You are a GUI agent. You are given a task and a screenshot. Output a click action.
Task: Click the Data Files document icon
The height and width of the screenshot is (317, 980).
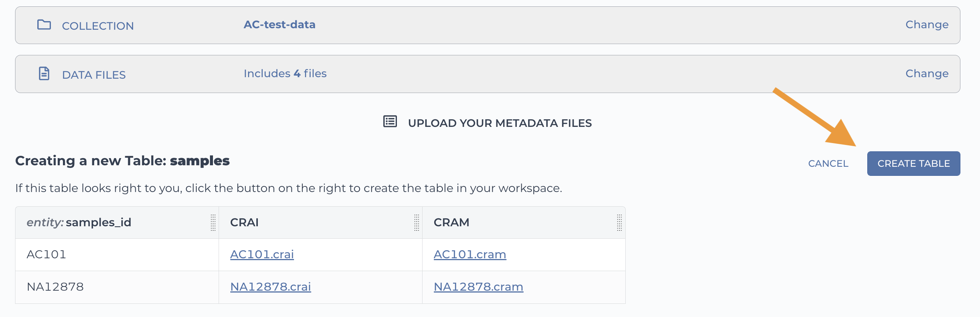[x=44, y=73]
